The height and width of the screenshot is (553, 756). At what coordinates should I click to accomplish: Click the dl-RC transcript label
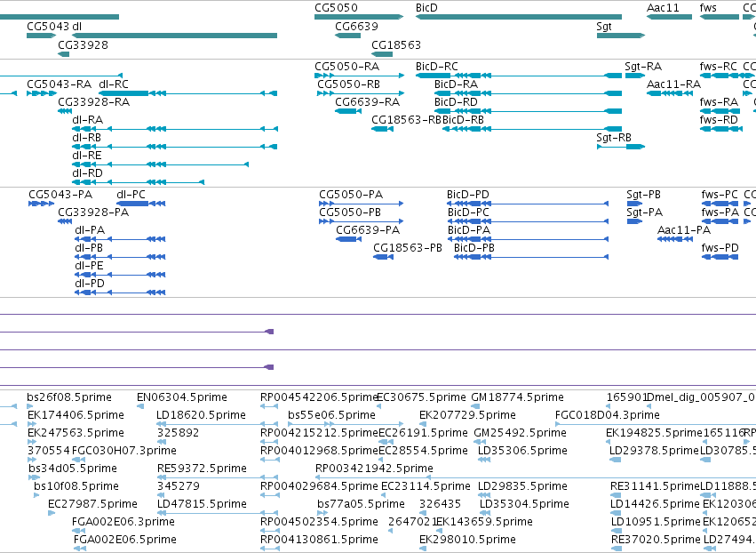pos(114,84)
